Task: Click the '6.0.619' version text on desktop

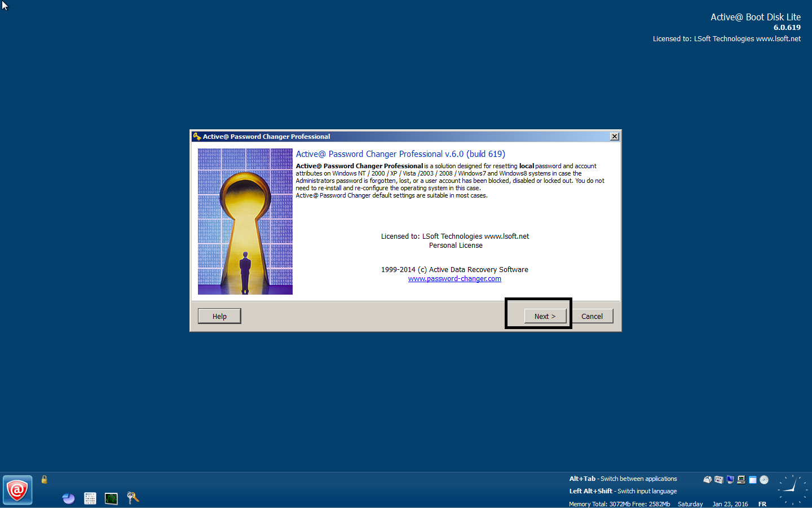Action: tap(787, 28)
